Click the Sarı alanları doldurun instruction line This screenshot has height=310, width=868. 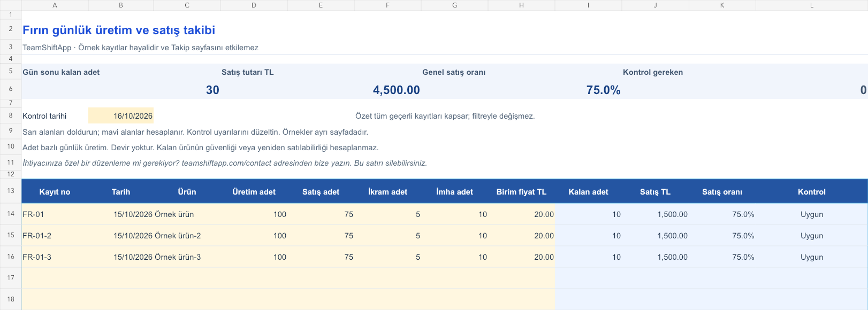tap(195, 132)
